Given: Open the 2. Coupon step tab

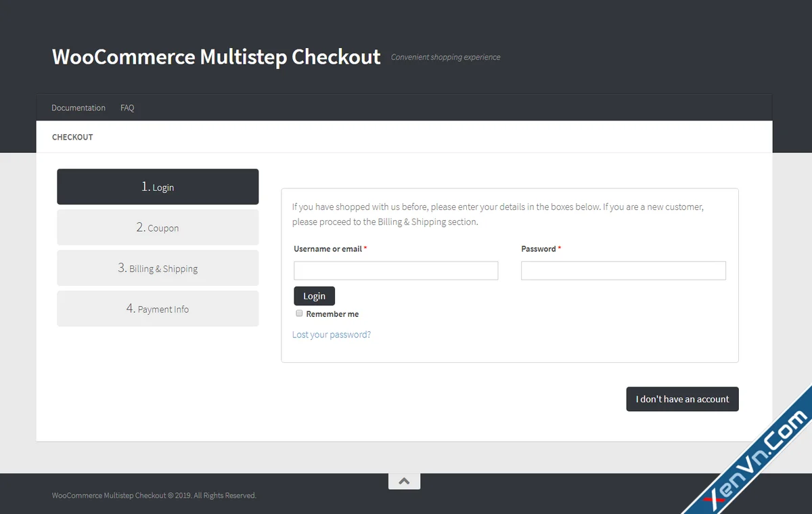Looking at the screenshot, I should 158,228.
